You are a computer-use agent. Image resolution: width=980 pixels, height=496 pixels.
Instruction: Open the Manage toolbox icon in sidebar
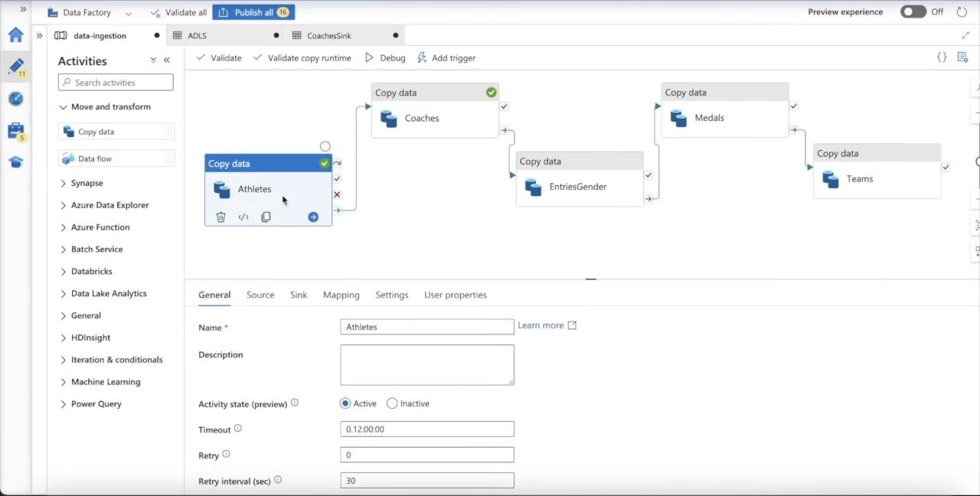point(16,131)
